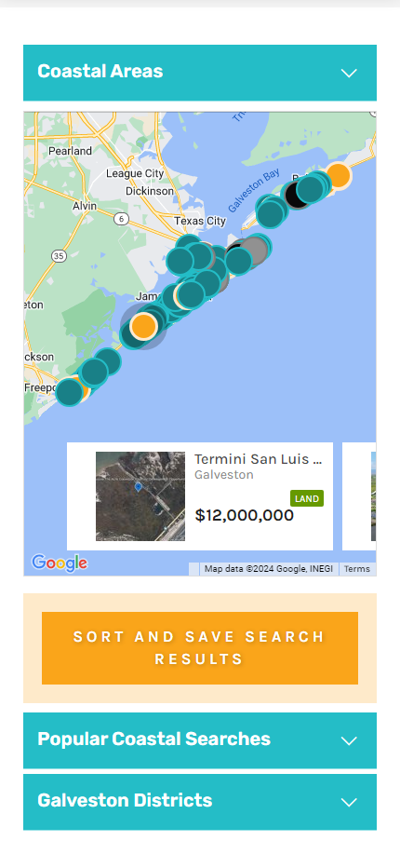The width and height of the screenshot is (400, 868).
Task: Click the Galveston Bay water label
Action: coord(254,192)
